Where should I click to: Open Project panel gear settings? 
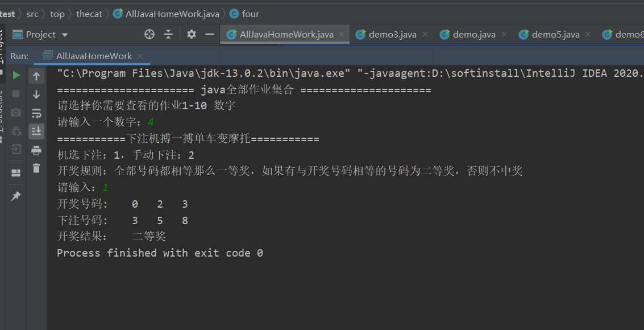point(192,35)
